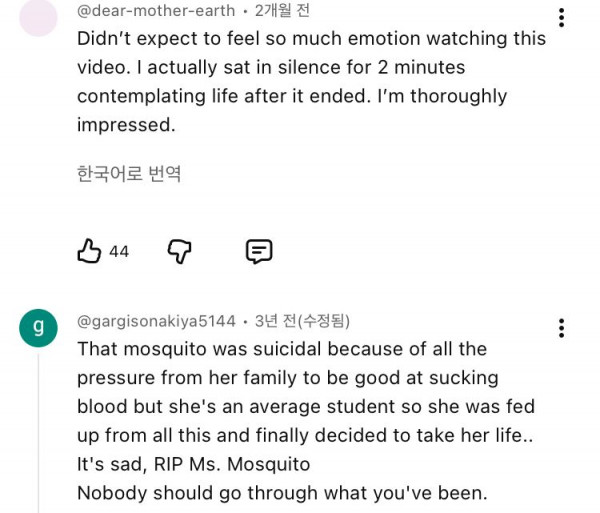Click the 'That mosquito was suicidal' text line
Image resolution: width=600 pixels, height=513 pixels.
point(281,349)
